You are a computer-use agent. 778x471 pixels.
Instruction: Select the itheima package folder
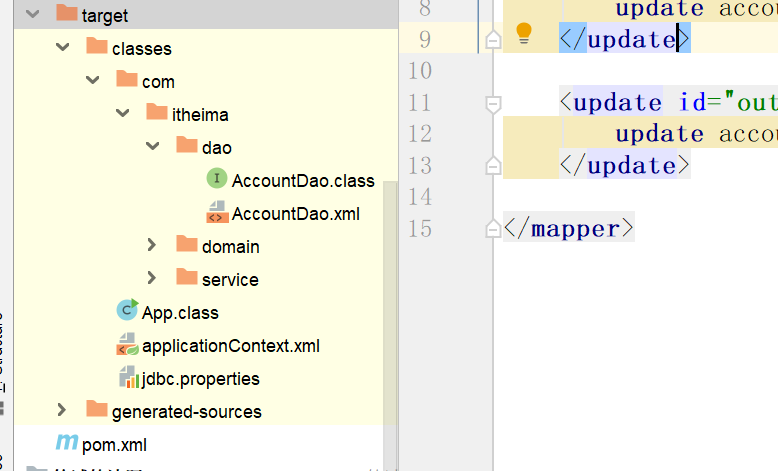coord(200,114)
